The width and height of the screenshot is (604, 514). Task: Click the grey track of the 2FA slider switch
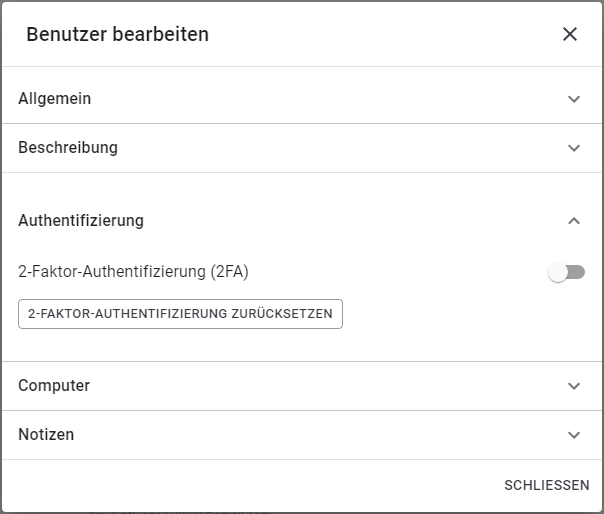pos(577,272)
